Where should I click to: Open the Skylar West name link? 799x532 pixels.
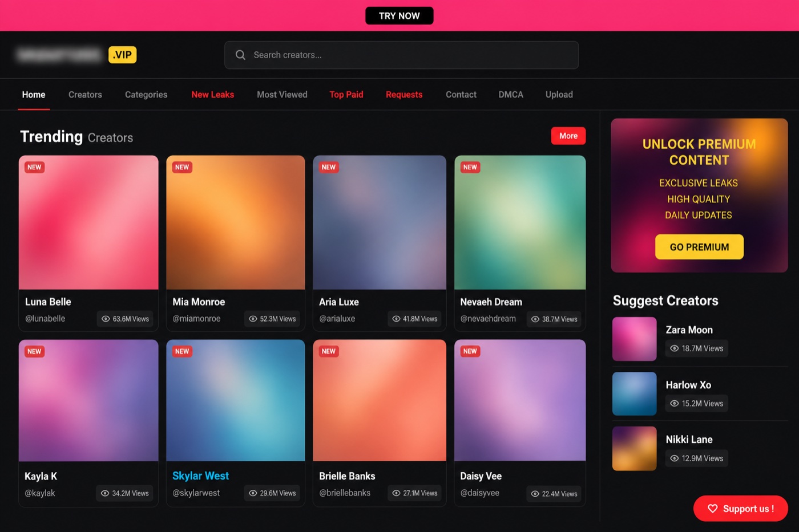[200, 476]
